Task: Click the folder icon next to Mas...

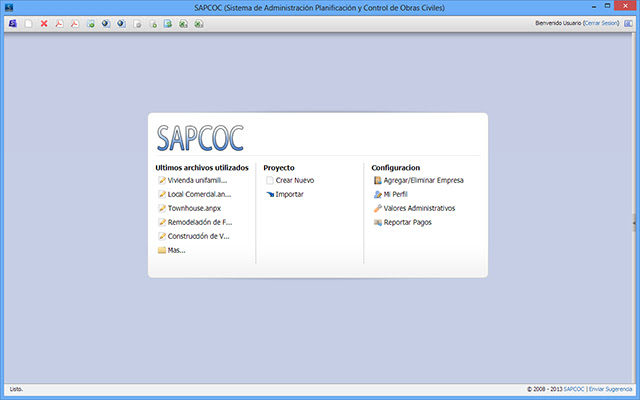Action: (x=162, y=250)
